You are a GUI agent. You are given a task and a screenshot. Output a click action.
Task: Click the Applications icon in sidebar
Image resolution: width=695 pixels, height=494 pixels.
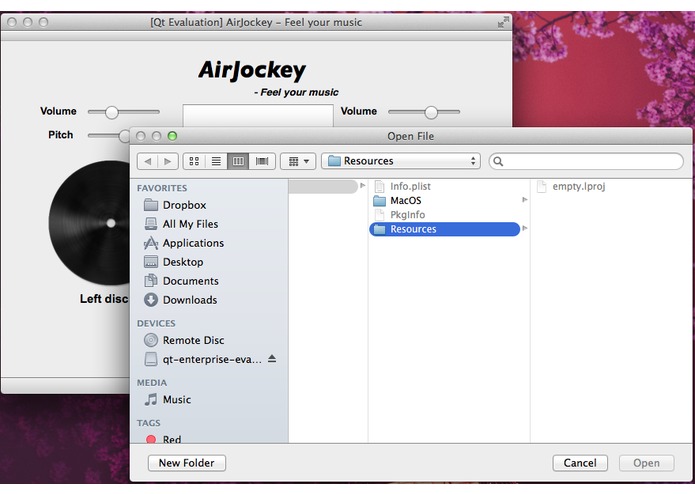tap(151, 243)
